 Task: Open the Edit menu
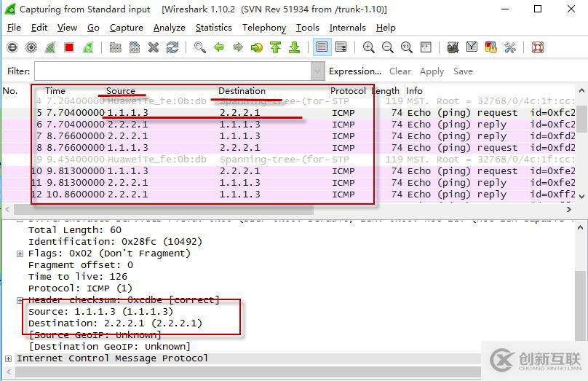click(39, 28)
